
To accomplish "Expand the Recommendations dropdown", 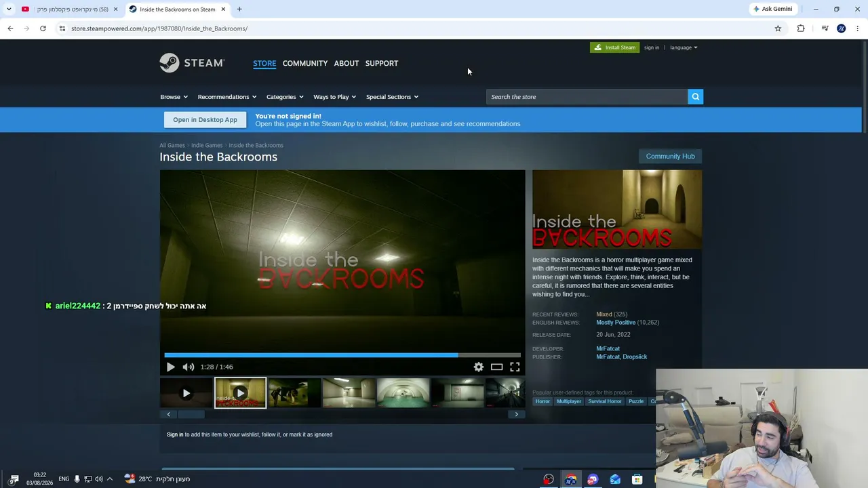I will pos(227,97).
